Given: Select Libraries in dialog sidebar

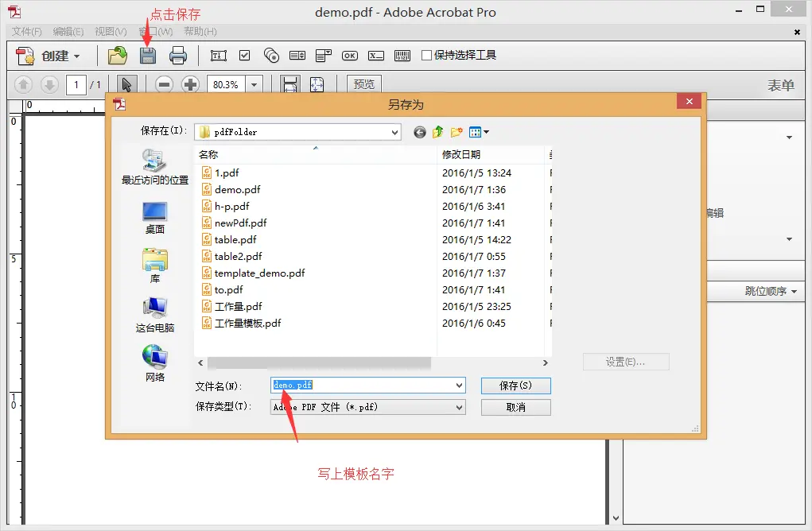Looking at the screenshot, I should (155, 265).
